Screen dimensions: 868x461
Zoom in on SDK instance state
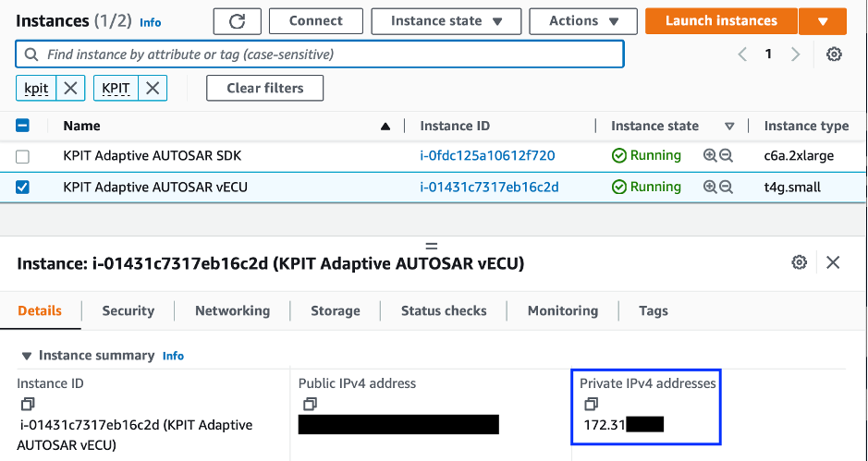click(x=710, y=155)
